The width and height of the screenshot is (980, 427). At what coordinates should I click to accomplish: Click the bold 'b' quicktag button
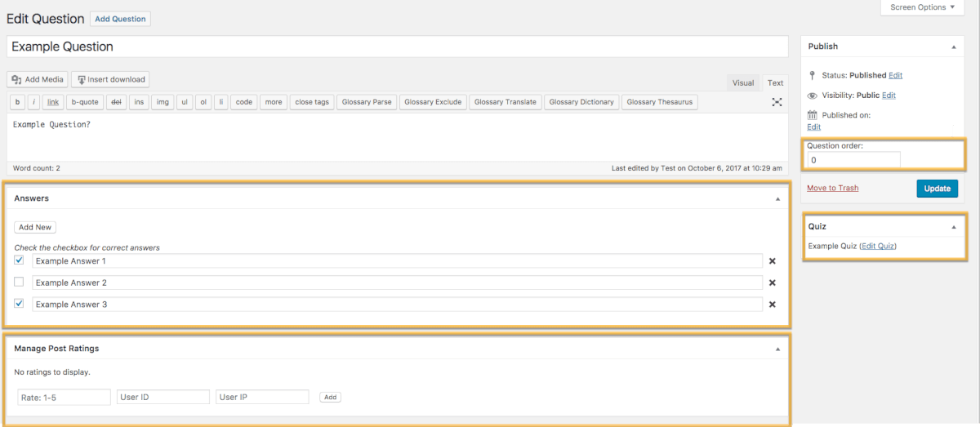pos(17,102)
